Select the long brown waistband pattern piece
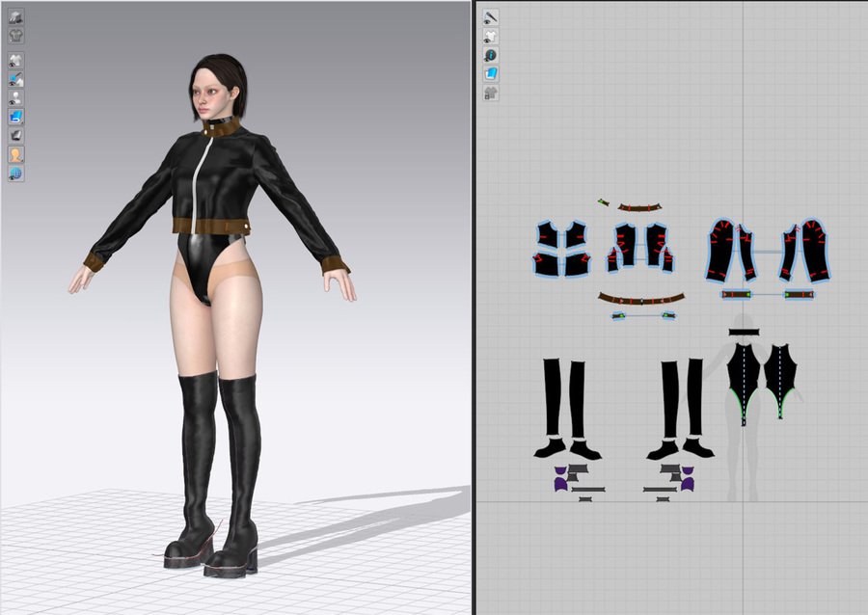The width and height of the screenshot is (868, 615). (640, 300)
